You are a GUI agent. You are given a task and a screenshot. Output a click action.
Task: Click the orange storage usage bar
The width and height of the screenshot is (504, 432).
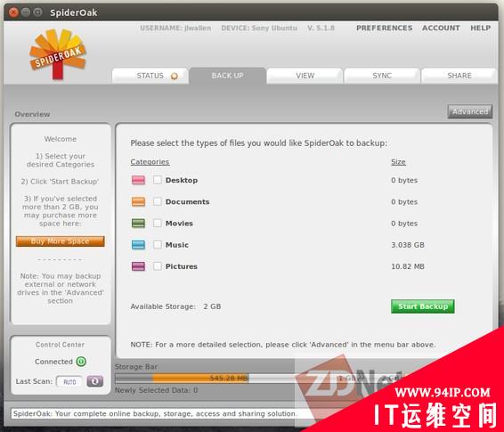(200, 378)
